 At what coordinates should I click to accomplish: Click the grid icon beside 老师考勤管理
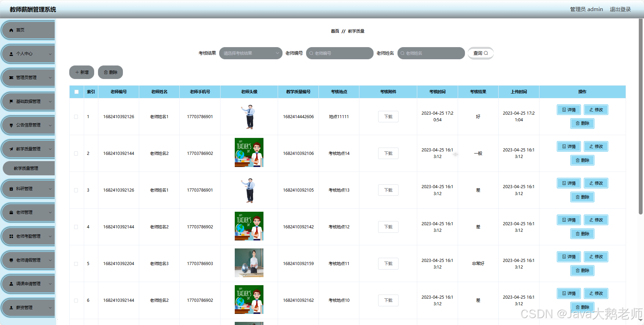point(11,236)
